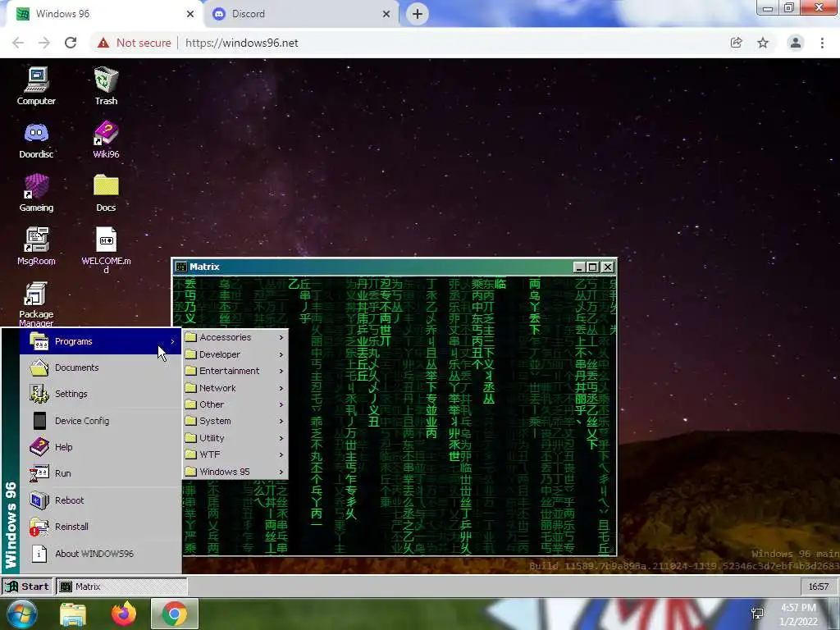Open the Wiki96 desktop shortcut
This screenshot has width=840, height=630.
[106, 139]
